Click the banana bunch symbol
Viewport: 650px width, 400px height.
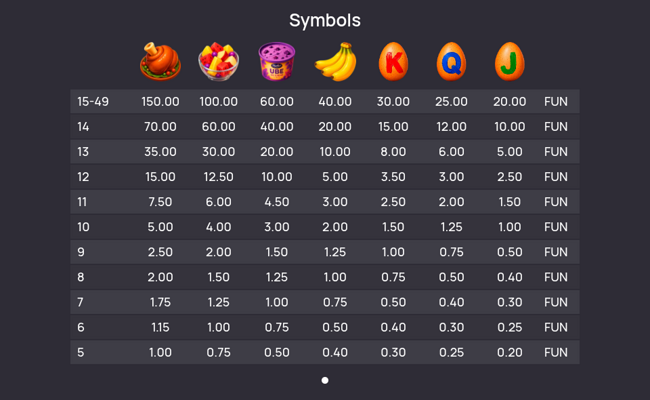tap(335, 61)
